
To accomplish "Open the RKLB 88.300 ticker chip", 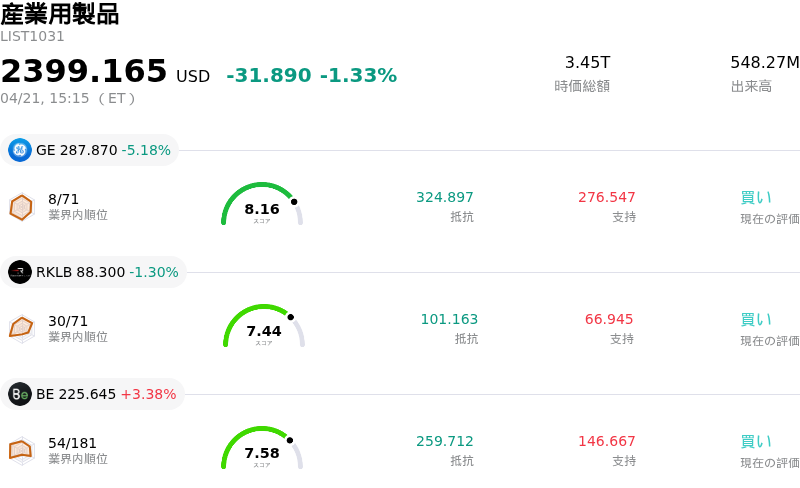I will click(96, 272).
